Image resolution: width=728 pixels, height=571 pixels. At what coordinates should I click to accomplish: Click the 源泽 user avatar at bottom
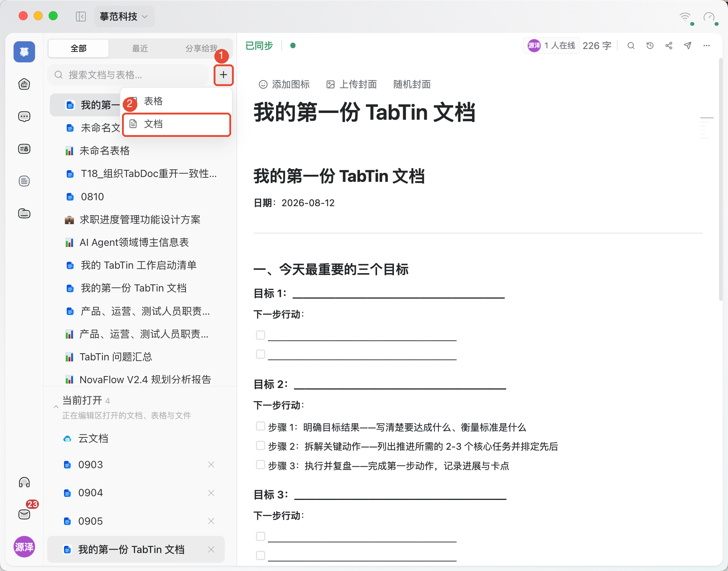(24, 547)
